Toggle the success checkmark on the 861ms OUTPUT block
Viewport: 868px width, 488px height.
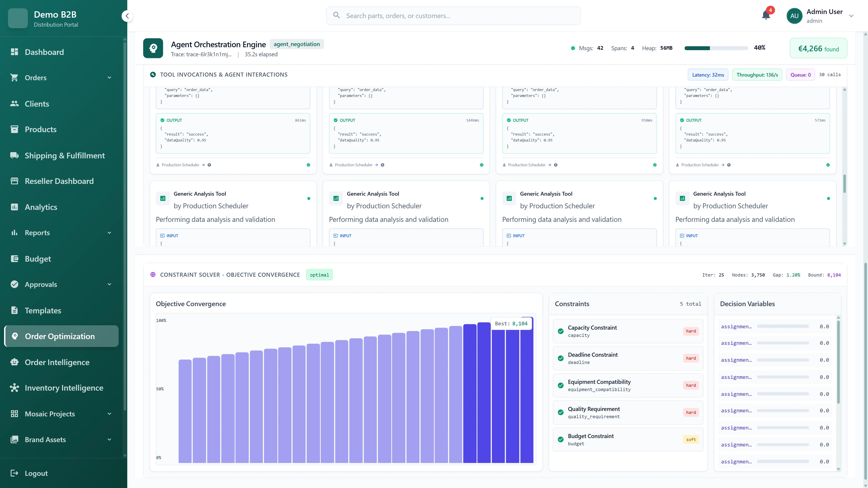(163, 120)
